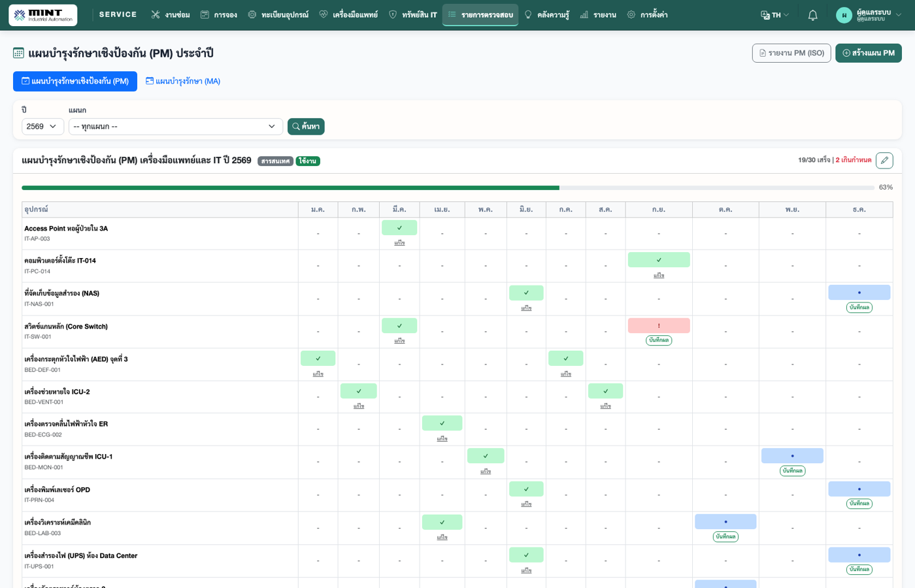Viewport: 915px width, 588px height.
Task: Open the ทรัพย์สิน IT menu item
Action: pos(413,15)
